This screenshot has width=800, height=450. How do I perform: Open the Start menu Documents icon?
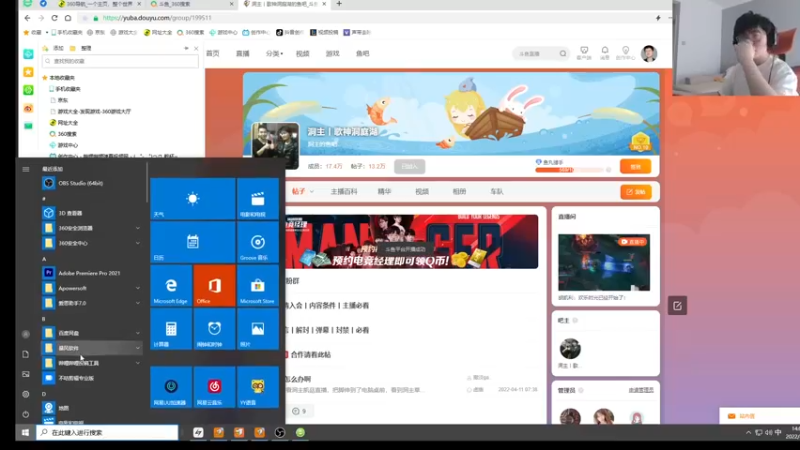click(26, 354)
